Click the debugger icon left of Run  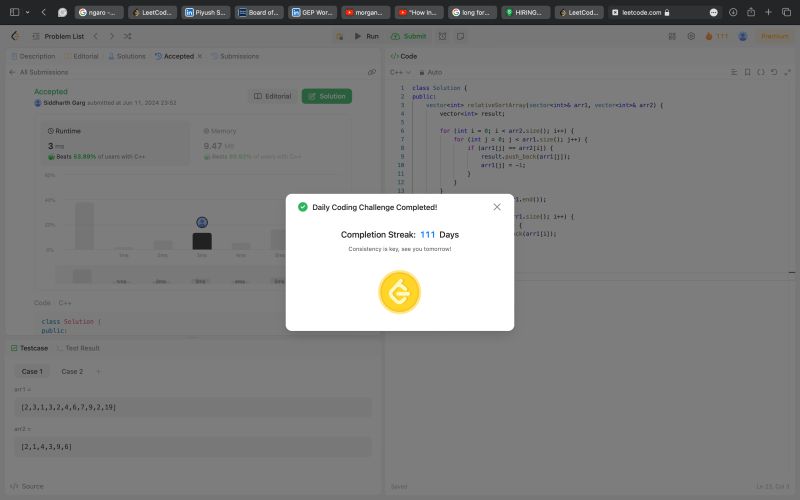(x=339, y=36)
